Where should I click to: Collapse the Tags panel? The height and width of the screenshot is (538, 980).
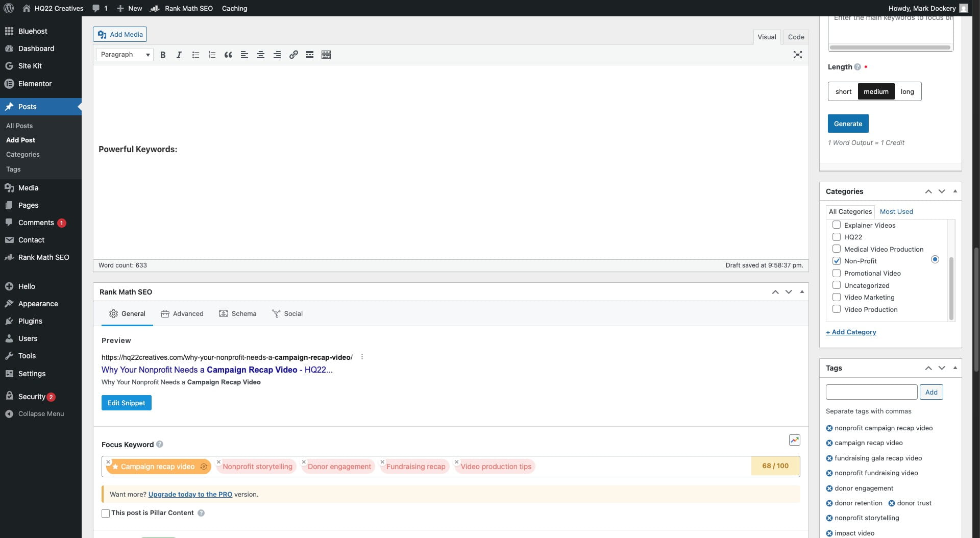coord(955,368)
